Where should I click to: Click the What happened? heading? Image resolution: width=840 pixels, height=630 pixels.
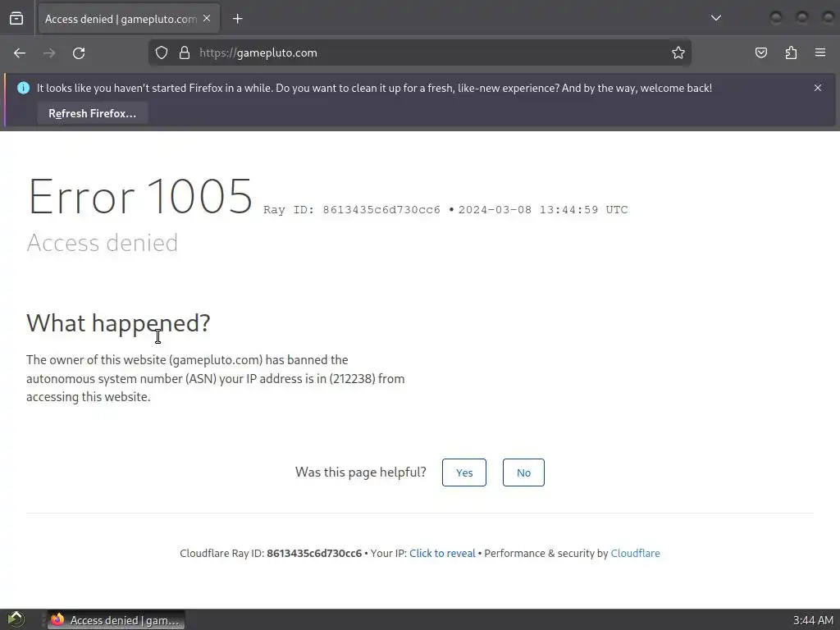pyautogui.click(x=118, y=323)
